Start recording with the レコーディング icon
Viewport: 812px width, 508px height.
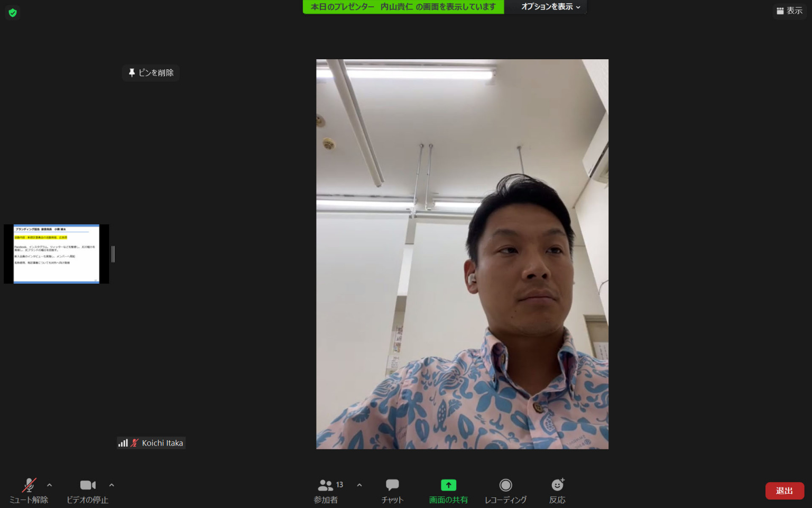[x=505, y=485]
